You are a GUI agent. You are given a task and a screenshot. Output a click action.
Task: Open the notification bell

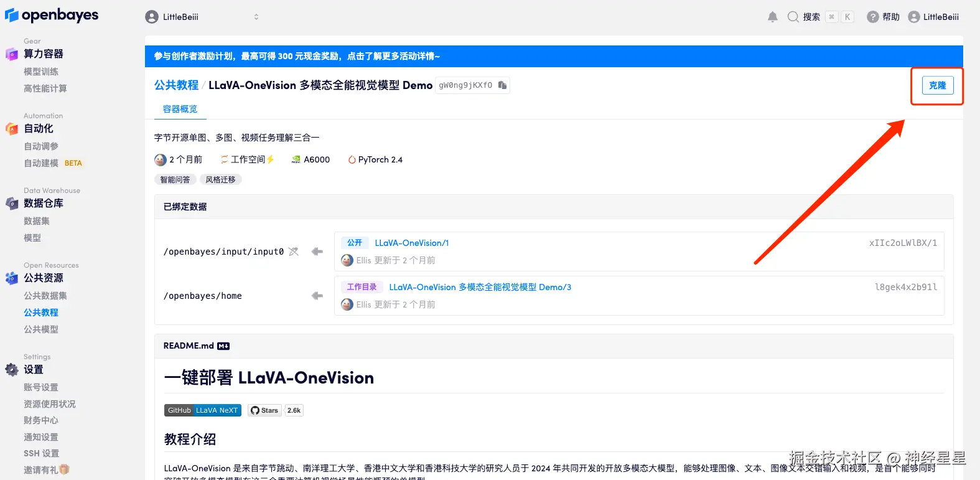tap(772, 17)
